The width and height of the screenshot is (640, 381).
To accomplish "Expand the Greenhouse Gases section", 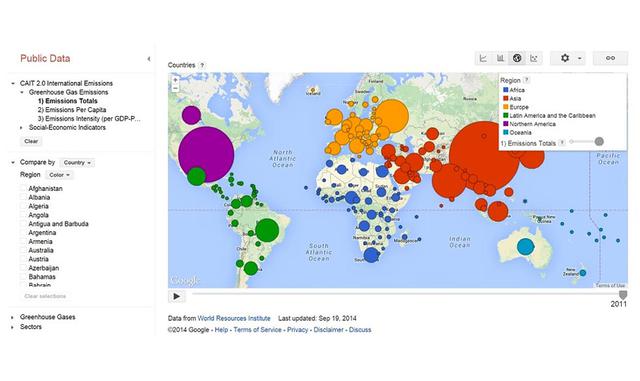I will click(x=13, y=317).
